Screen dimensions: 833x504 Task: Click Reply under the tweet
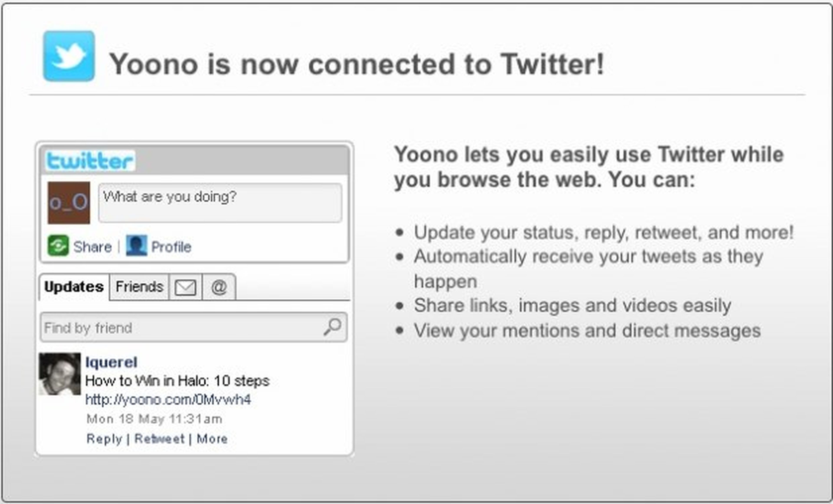pyautogui.click(x=104, y=439)
